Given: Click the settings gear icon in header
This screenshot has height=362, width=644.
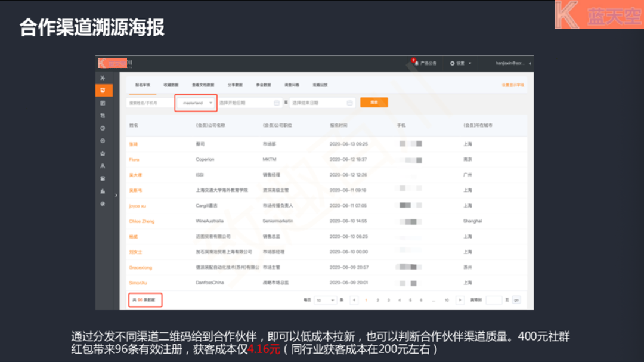Looking at the screenshot, I should (x=453, y=63).
